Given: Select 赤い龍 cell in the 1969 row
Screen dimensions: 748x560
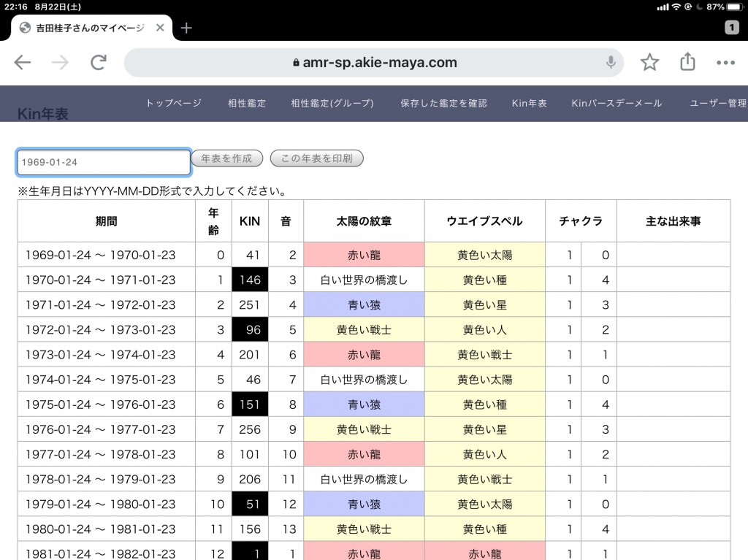Looking at the screenshot, I should click(364, 255).
